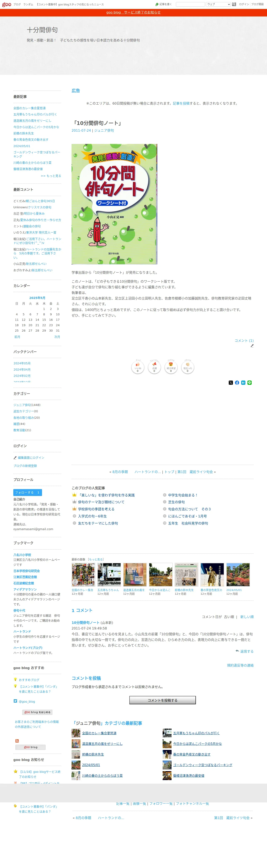Screen dimensions: 267x868
Task: Open the フォロワー一覧 footer tab
Action: click(161, 804)
